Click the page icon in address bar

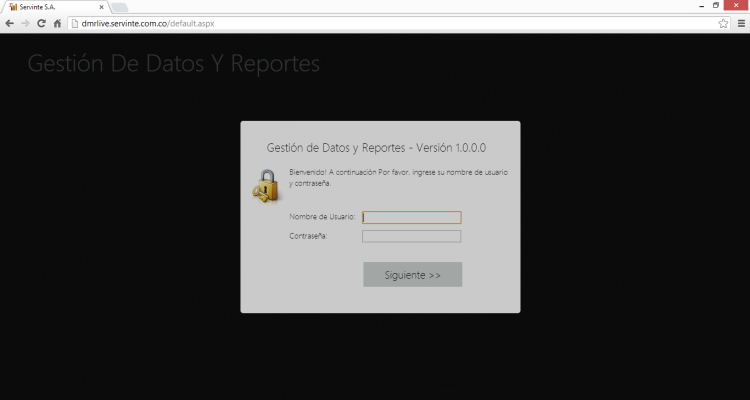tap(74, 23)
